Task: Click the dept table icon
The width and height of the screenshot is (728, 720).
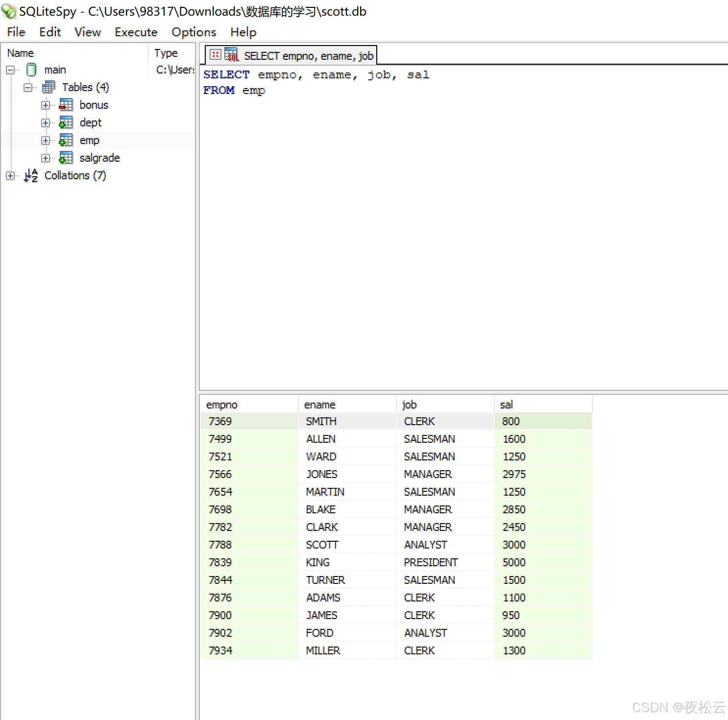Action: click(x=65, y=122)
